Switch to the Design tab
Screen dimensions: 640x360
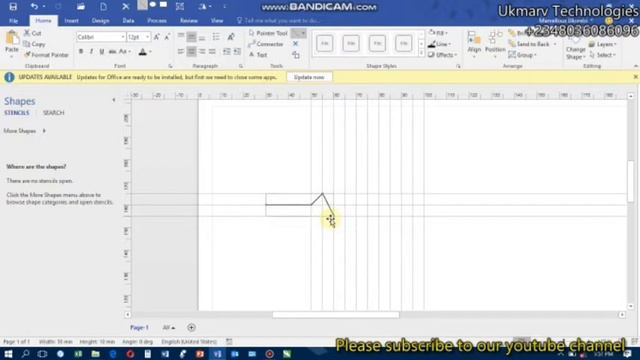click(x=100, y=20)
